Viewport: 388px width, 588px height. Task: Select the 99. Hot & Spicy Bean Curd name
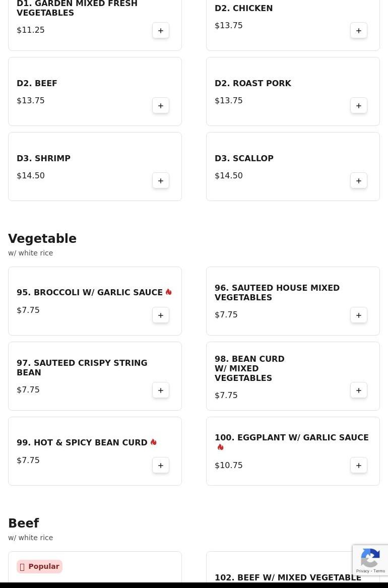pyautogui.click(x=82, y=442)
